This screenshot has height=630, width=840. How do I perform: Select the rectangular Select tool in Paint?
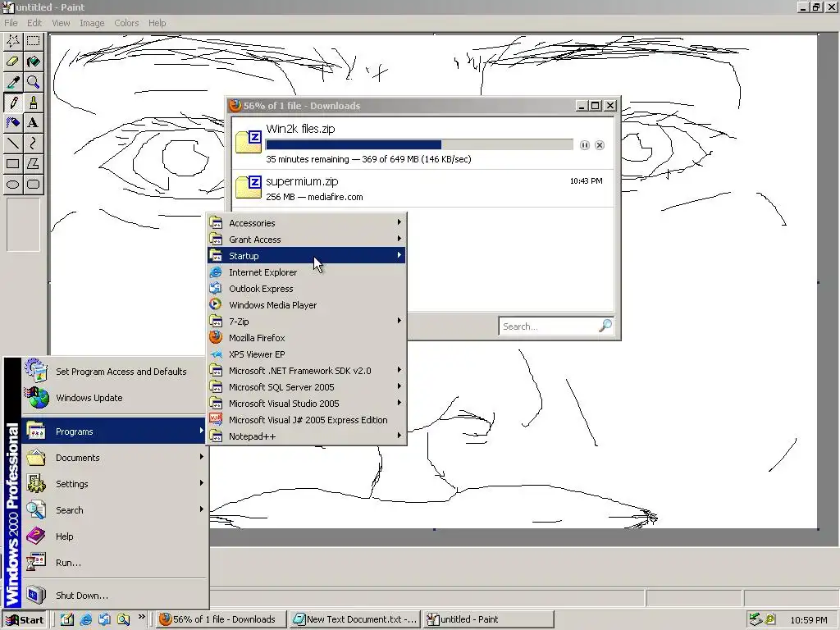pos(33,41)
